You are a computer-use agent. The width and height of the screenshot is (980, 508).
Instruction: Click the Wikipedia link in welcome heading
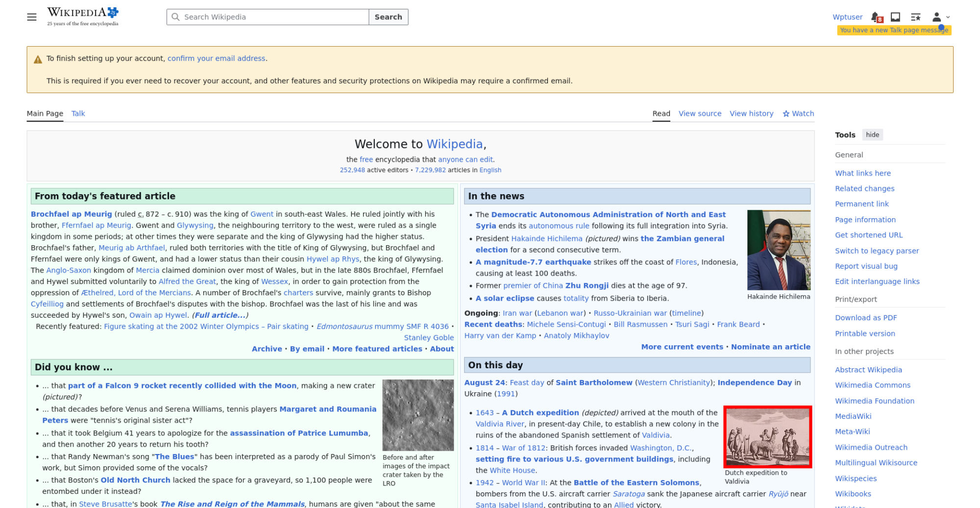[x=455, y=144]
